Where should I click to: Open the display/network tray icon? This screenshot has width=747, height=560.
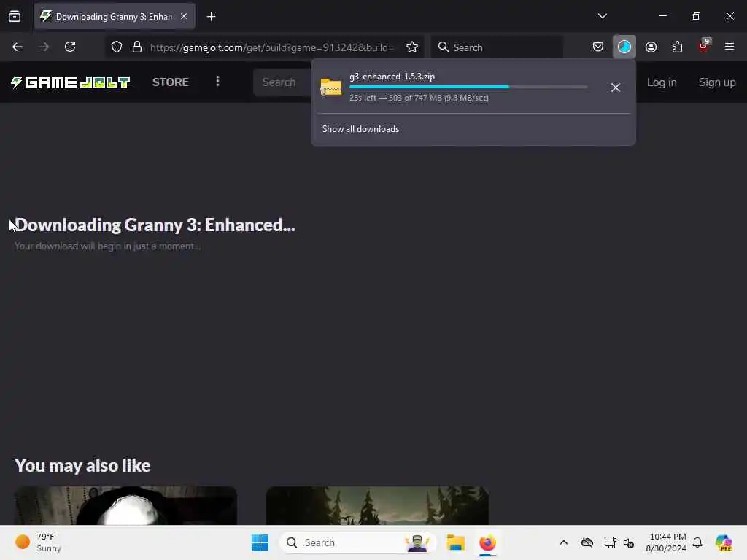(x=610, y=542)
